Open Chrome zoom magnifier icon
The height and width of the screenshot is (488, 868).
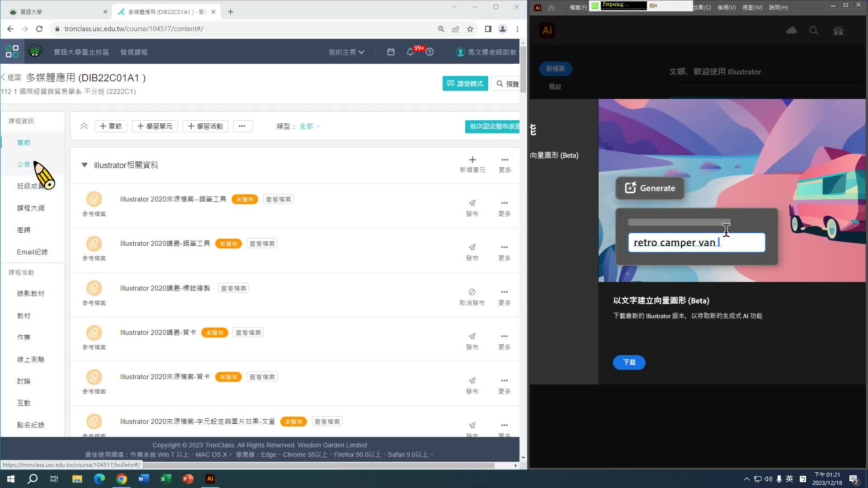click(441, 29)
